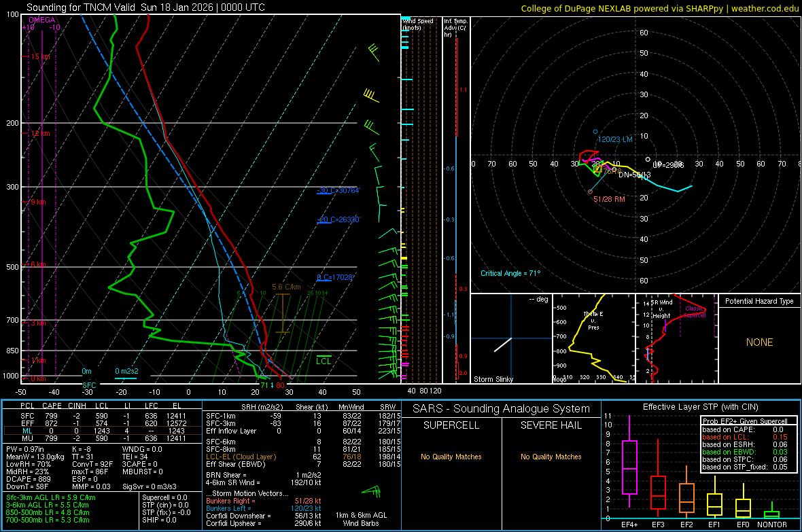Click the 'MeanW = 13.0g/kg' value
The image size is (802, 532).
(35, 457)
